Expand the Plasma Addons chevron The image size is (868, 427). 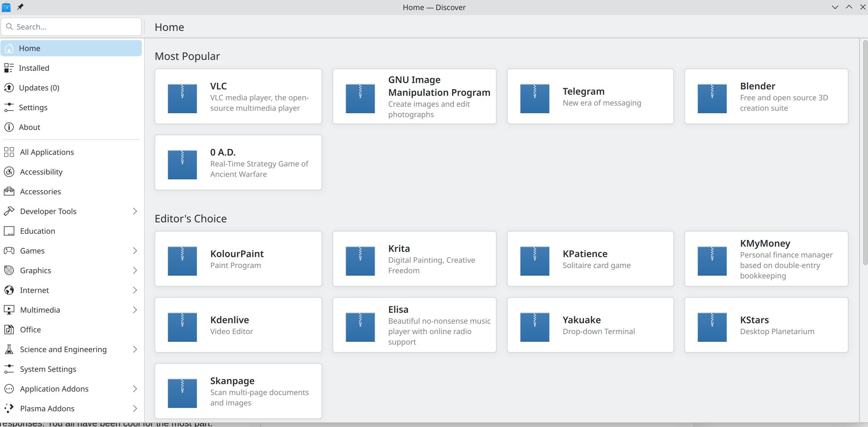(x=135, y=408)
